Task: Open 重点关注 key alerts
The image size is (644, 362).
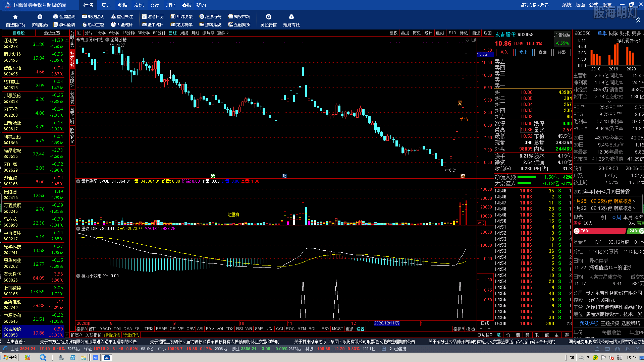Action: (x=122, y=16)
